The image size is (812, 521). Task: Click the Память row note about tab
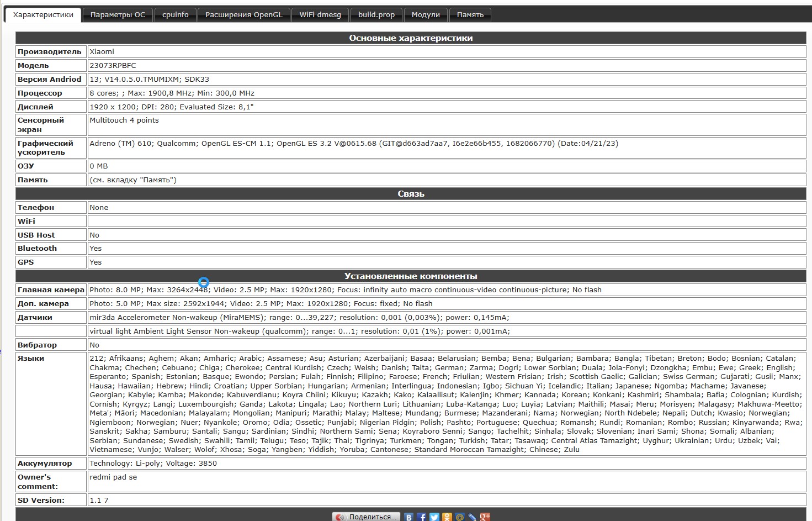pyautogui.click(x=133, y=180)
